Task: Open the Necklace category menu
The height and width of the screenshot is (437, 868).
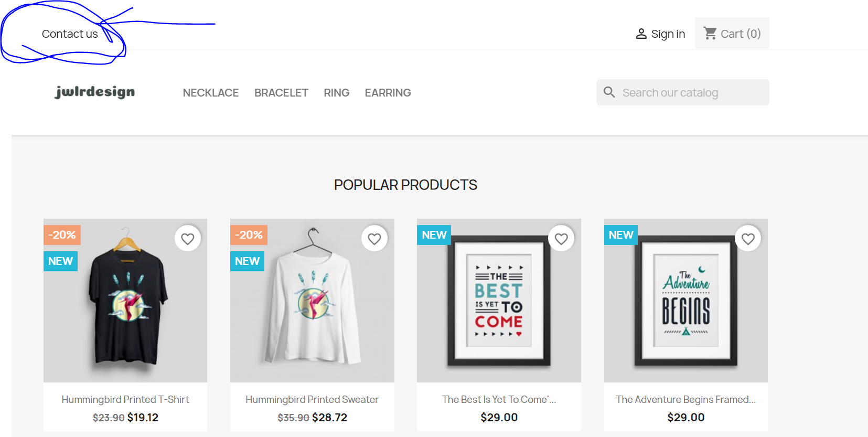Action: [x=211, y=93]
